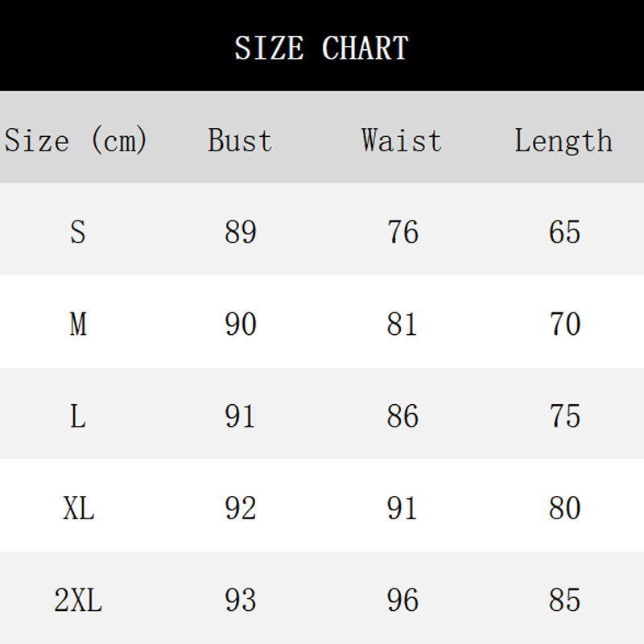Select the Waist column header
The height and width of the screenshot is (644, 644).
coord(402,141)
